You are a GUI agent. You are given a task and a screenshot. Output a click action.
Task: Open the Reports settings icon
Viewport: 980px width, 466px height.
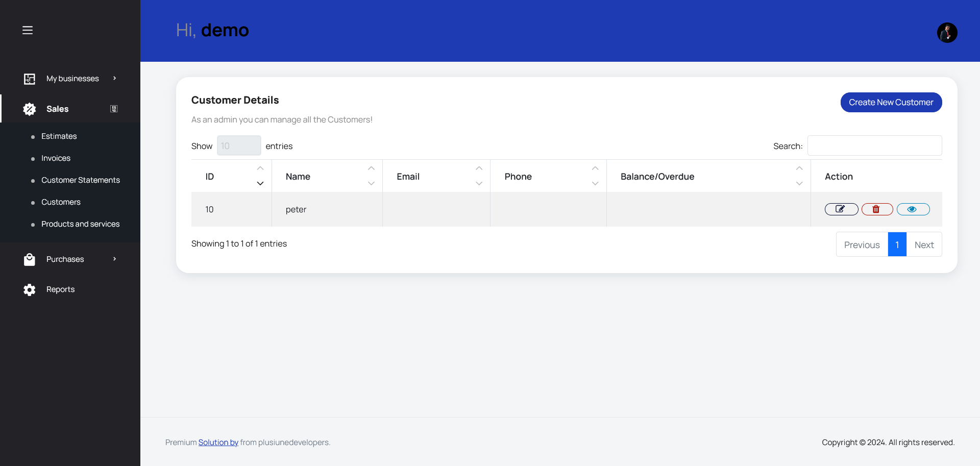point(29,289)
